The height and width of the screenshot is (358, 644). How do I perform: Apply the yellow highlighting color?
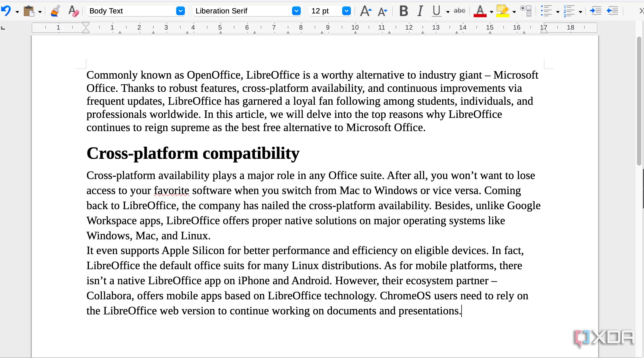[503, 11]
